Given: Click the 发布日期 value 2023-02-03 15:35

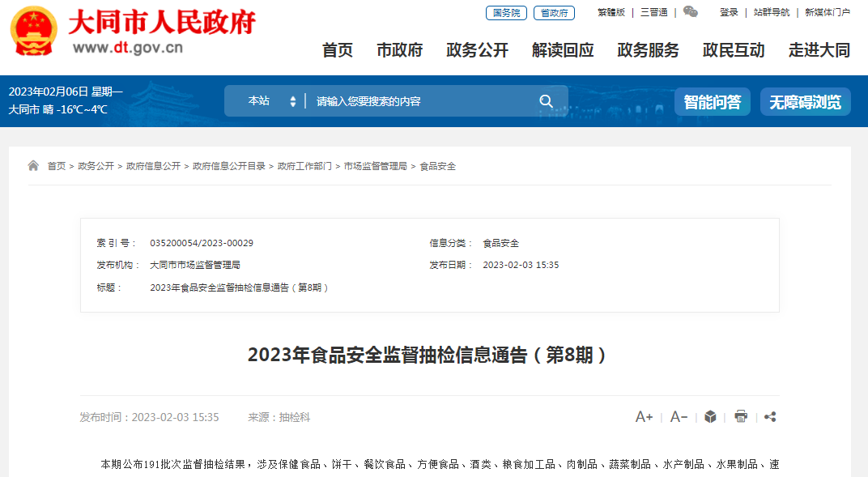Looking at the screenshot, I should pyautogui.click(x=521, y=265).
